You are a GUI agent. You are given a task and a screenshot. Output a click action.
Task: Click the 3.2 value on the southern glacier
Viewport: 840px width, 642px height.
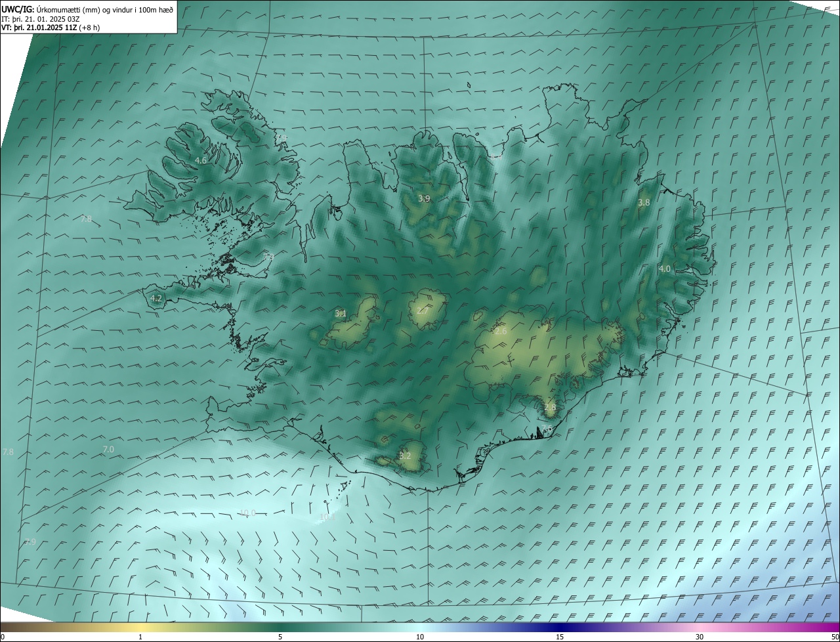(x=405, y=456)
